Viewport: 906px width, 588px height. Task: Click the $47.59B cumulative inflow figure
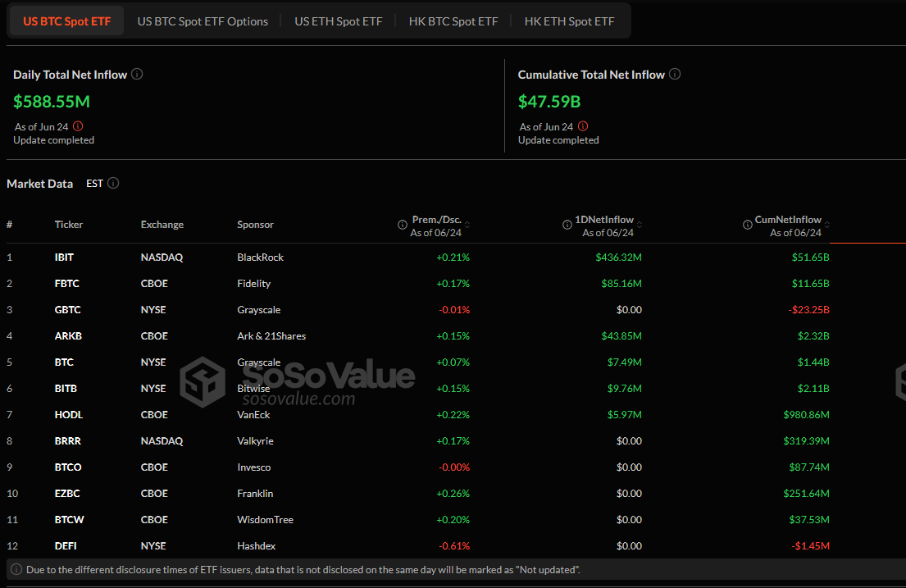click(x=549, y=102)
